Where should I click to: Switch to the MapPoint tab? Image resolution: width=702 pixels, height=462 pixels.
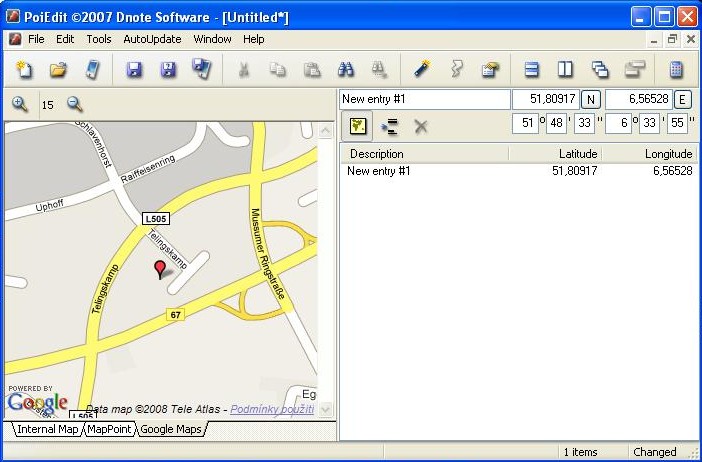pos(108,429)
